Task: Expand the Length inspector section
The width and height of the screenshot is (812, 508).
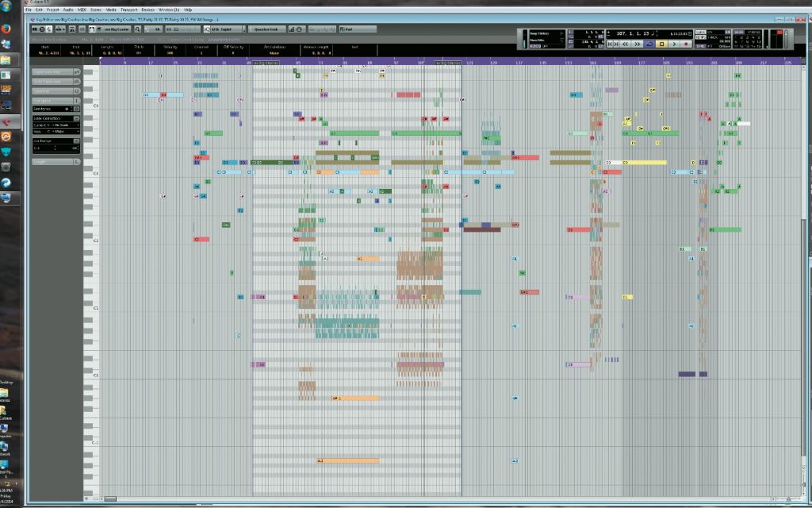Action: pyautogui.click(x=56, y=162)
